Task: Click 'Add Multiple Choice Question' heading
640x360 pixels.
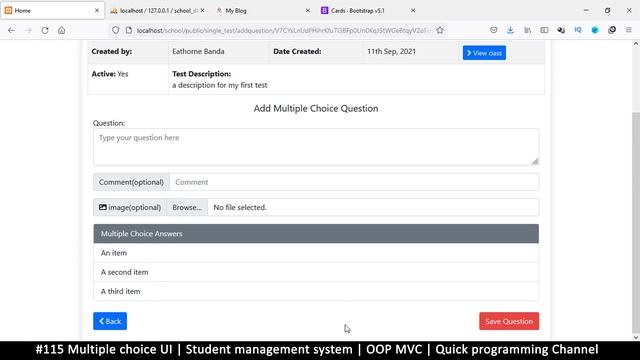Action: 316,109
